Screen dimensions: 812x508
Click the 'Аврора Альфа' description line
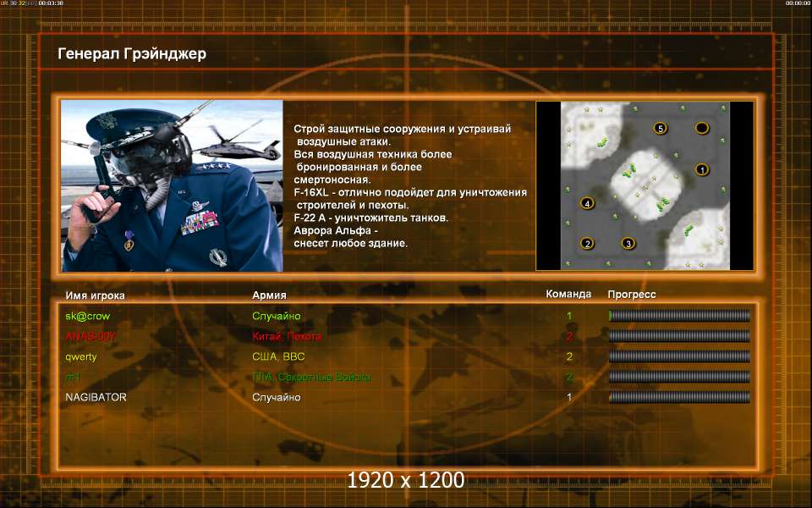point(336,230)
